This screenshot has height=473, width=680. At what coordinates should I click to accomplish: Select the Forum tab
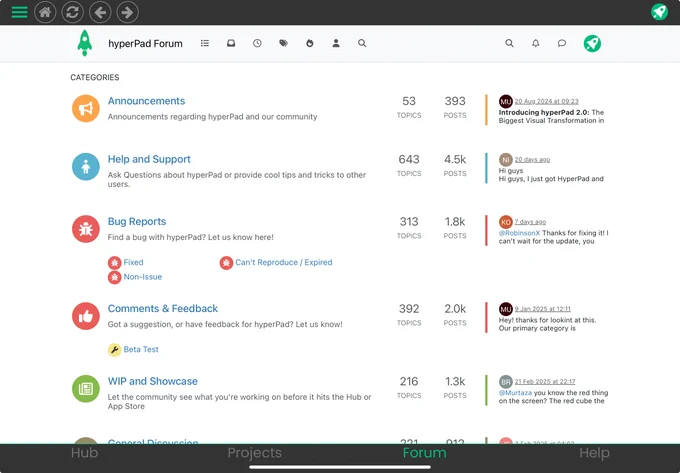click(424, 453)
